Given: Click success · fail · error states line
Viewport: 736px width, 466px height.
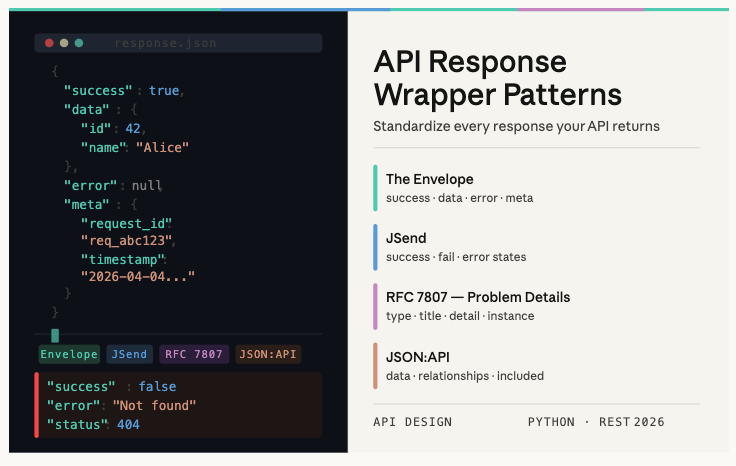Looking at the screenshot, I should point(456,257).
